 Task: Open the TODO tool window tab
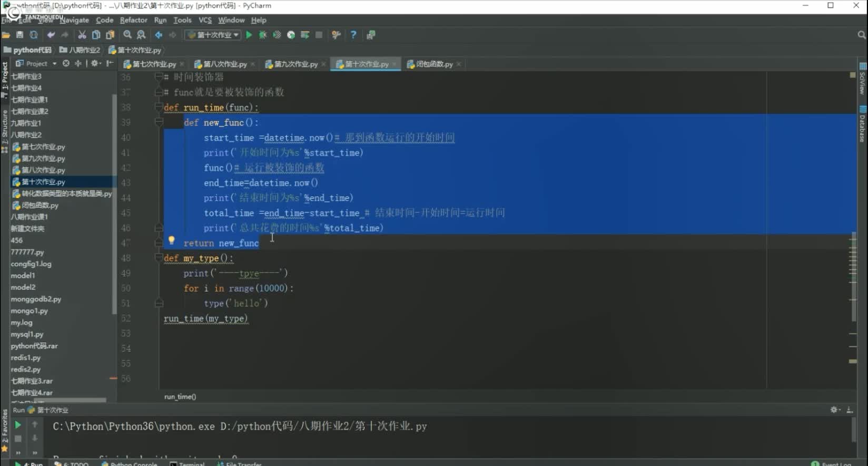[x=72, y=463]
